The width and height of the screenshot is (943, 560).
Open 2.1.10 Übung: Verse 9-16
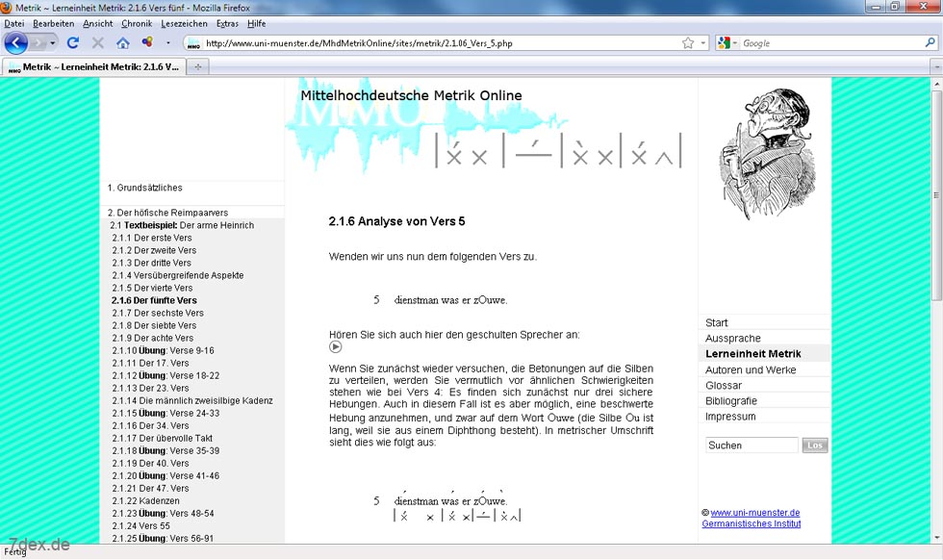(x=163, y=350)
